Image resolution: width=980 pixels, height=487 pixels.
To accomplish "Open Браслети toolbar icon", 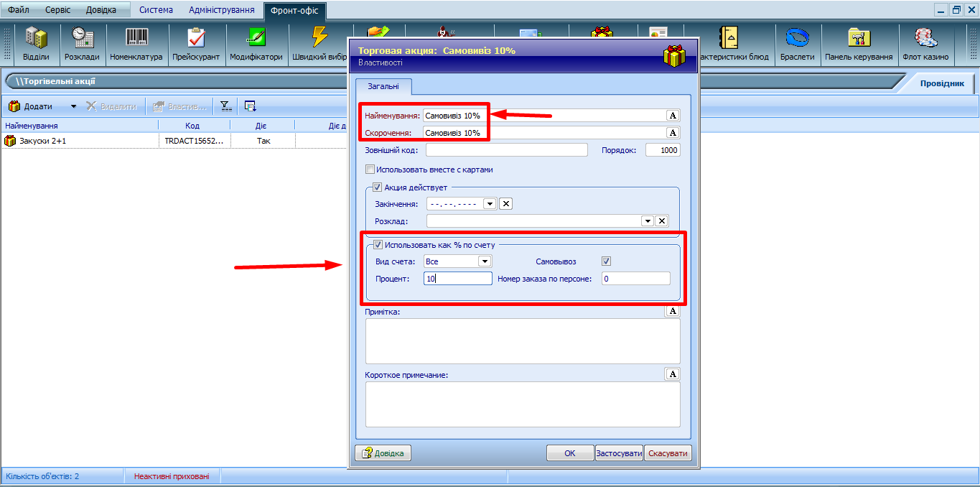I will click(797, 44).
